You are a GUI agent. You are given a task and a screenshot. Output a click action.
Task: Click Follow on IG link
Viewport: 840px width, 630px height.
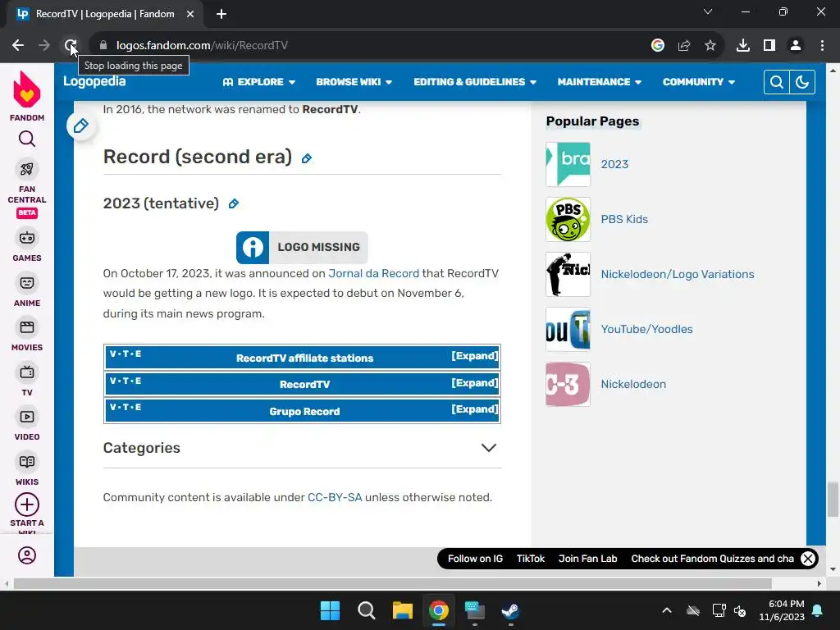pos(475,559)
